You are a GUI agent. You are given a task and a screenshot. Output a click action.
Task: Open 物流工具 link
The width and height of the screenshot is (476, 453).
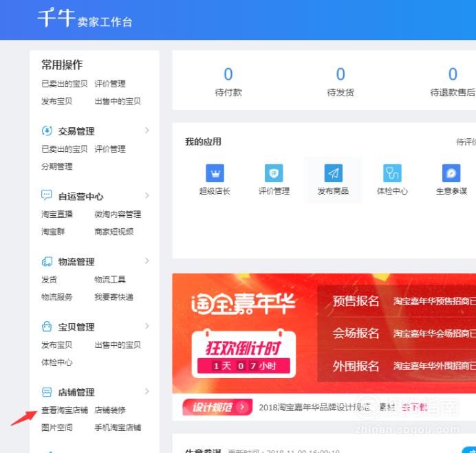point(110,280)
